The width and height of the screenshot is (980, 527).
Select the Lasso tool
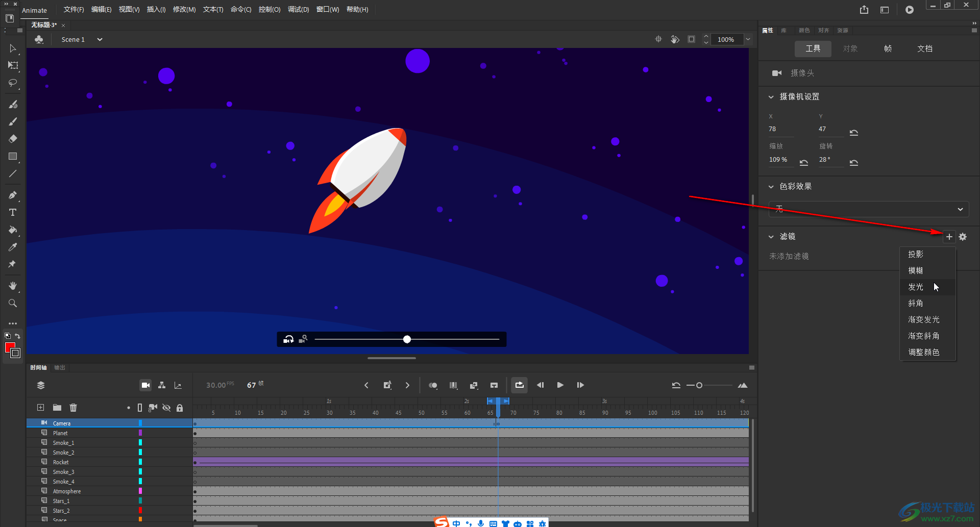pos(13,83)
